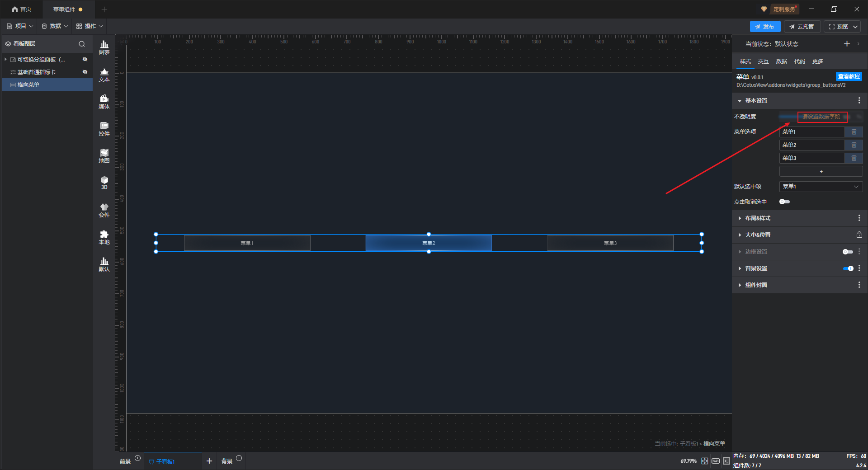Screen dimensions: 868x470
Task: Expand the state panel chevron arrow
Action: (858, 44)
